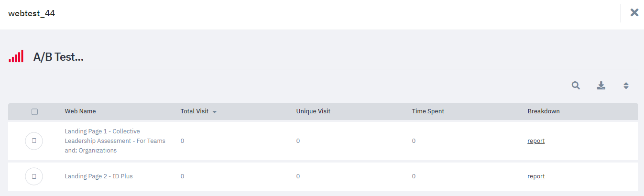This screenshot has width=644, height=196.
Task: Click the Unique Visit column header
Action: (313, 111)
